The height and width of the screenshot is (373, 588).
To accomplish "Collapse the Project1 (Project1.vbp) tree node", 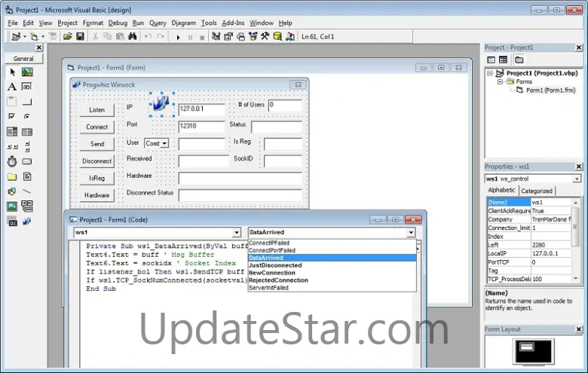I will point(490,73).
